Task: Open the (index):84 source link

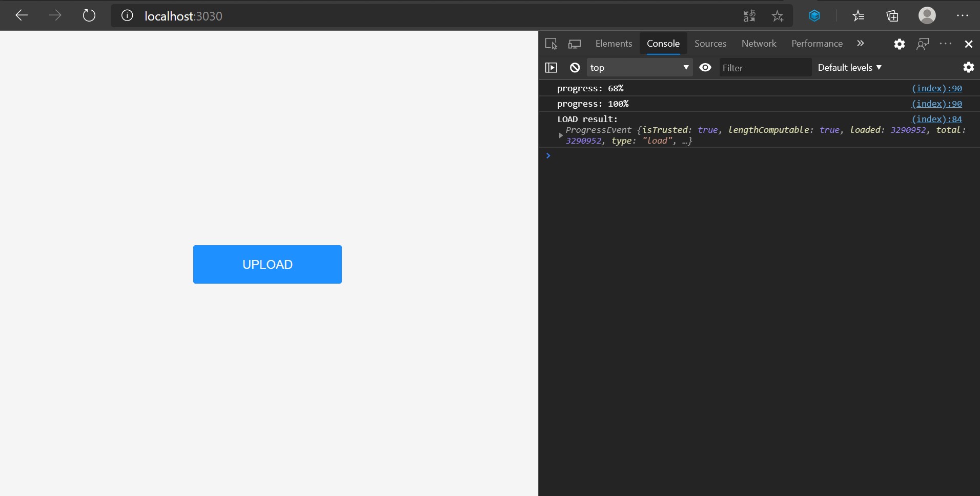Action: click(936, 118)
